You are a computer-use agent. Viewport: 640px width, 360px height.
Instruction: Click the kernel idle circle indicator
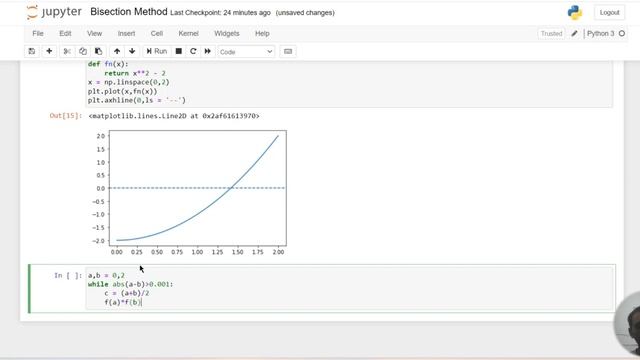tap(622, 33)
